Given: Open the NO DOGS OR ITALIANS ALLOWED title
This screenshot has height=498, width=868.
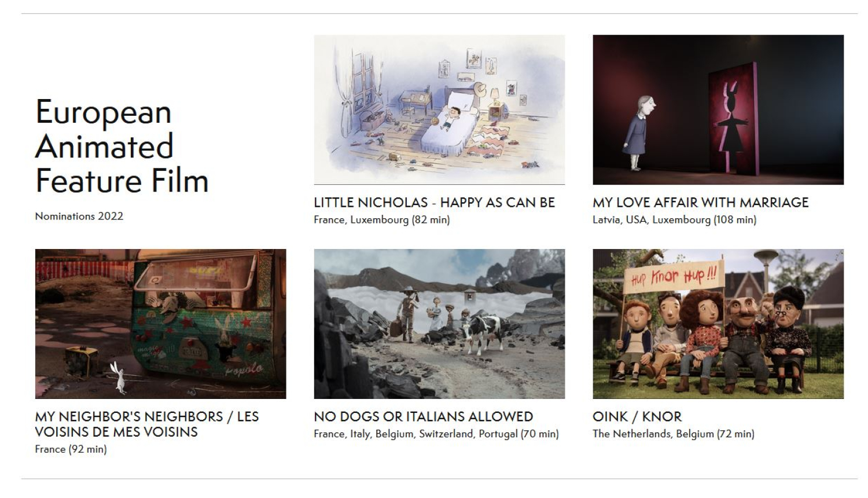Looking at the screenshot, I should (424, 417).
